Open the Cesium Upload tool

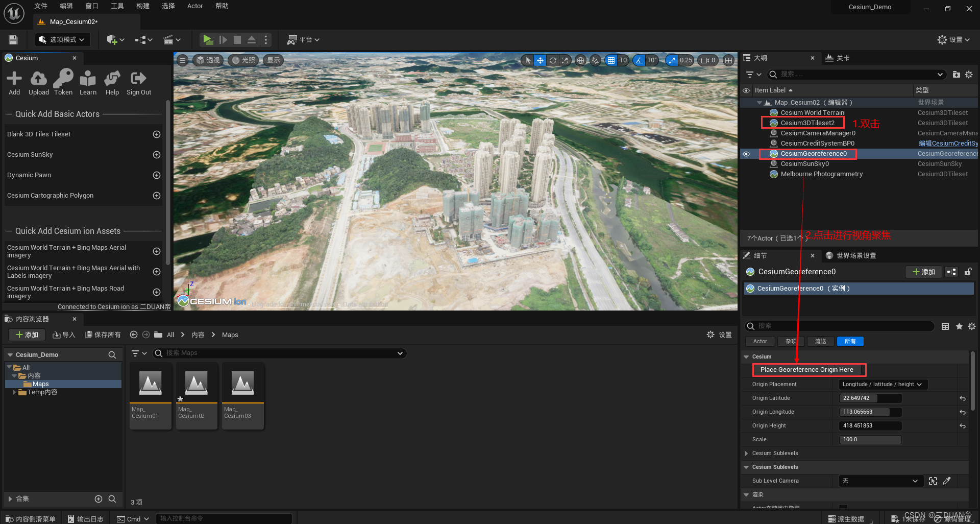39,83
